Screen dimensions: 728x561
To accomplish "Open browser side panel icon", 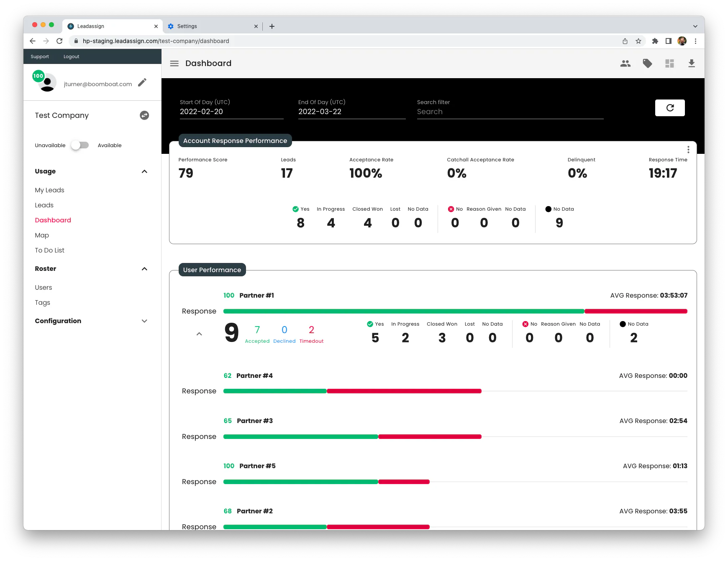I will pos(669,41).
